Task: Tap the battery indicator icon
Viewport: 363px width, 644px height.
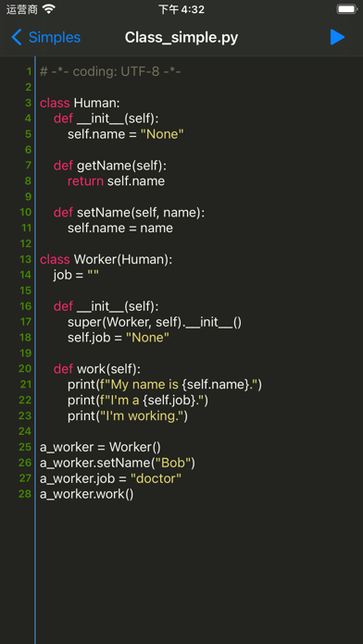Action: coord(346,9)
